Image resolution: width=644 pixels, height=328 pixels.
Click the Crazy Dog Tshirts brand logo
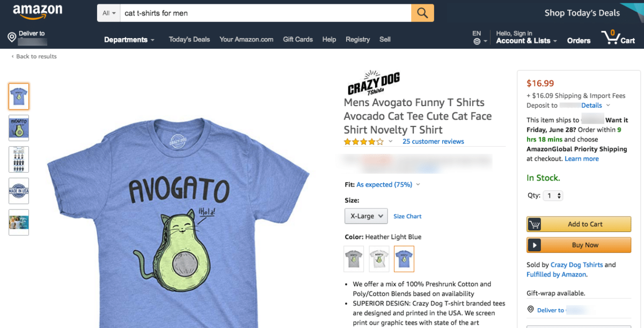coord(374,84)
